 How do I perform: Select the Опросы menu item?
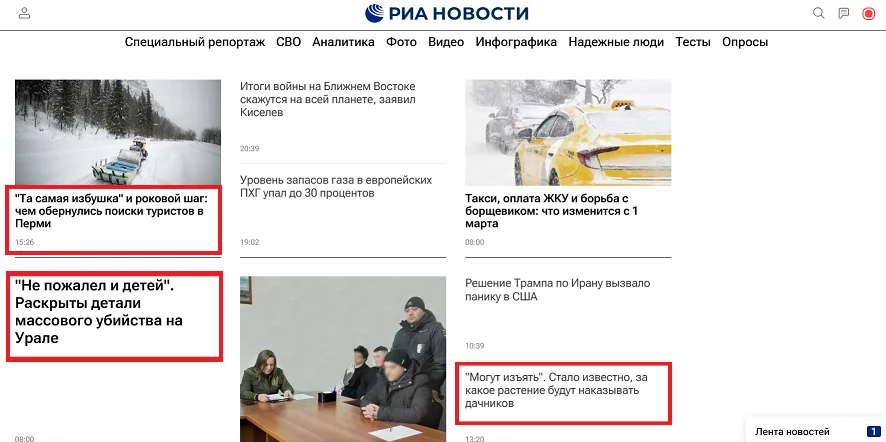coord(745,42)
